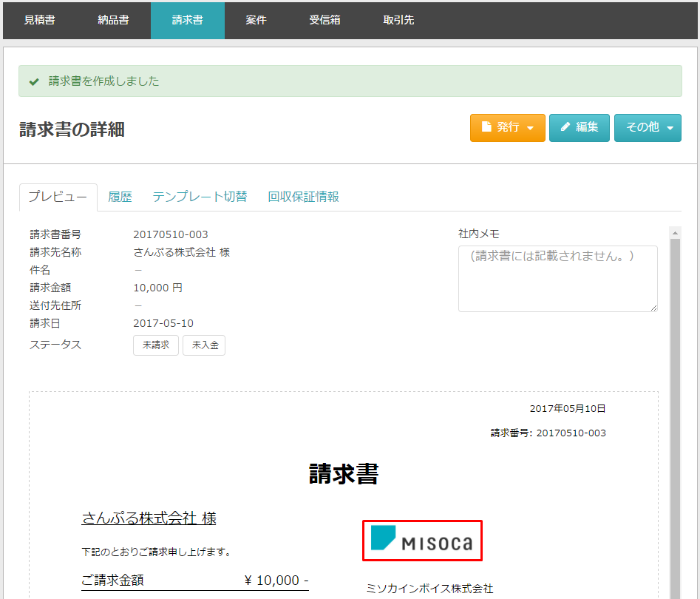Open the テンプレート切替 tab
This screenshot has width=700, height=599.
click(x=200, y=197)
